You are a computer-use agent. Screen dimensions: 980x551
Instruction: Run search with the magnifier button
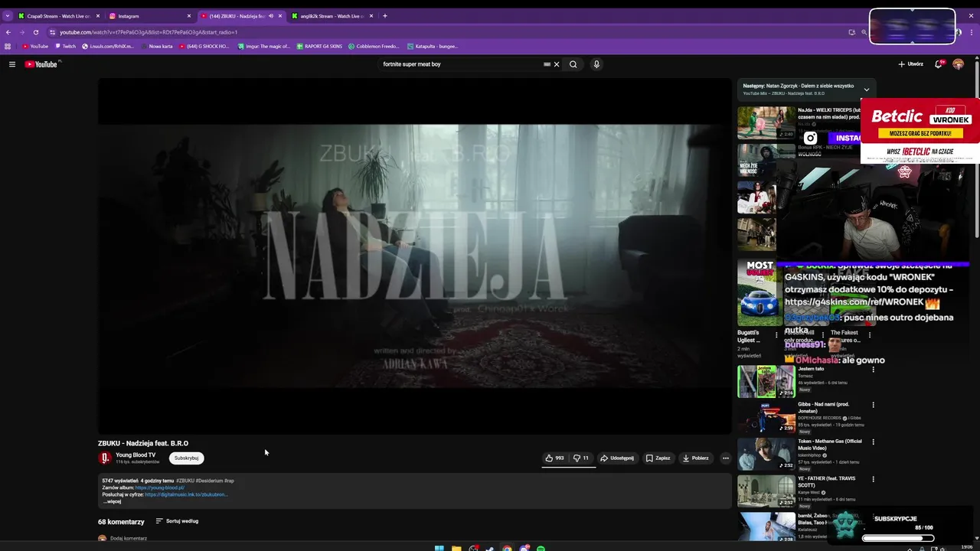573,64
